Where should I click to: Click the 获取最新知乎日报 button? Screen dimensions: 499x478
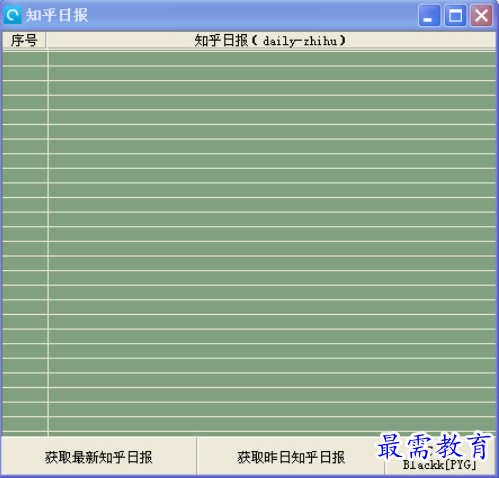tap(99, 456)
